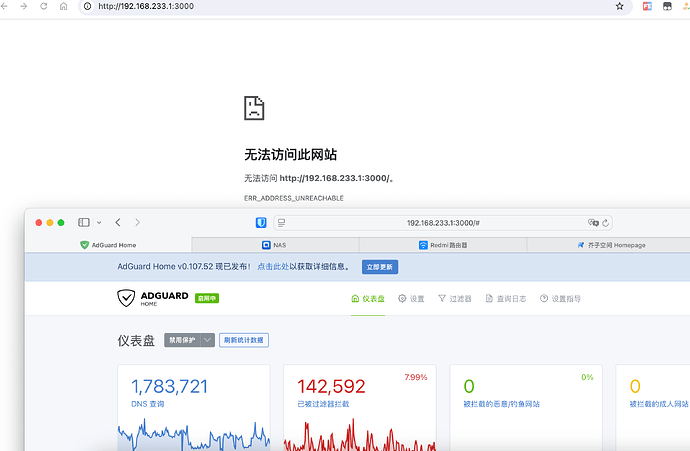690x451 pixels.
Task: Open the 过滤器 filters menu
Action: (455, 299)
